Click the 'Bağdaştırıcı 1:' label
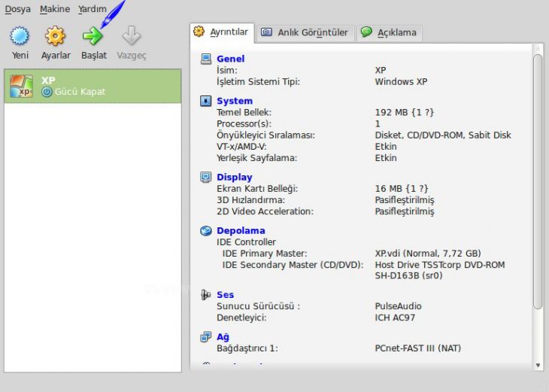 tap(247, 348)
